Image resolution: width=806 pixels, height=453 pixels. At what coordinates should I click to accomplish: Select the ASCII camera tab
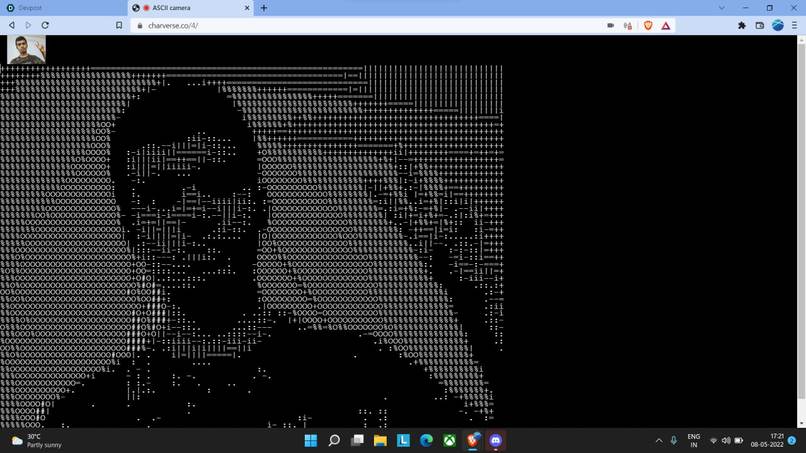190,8
